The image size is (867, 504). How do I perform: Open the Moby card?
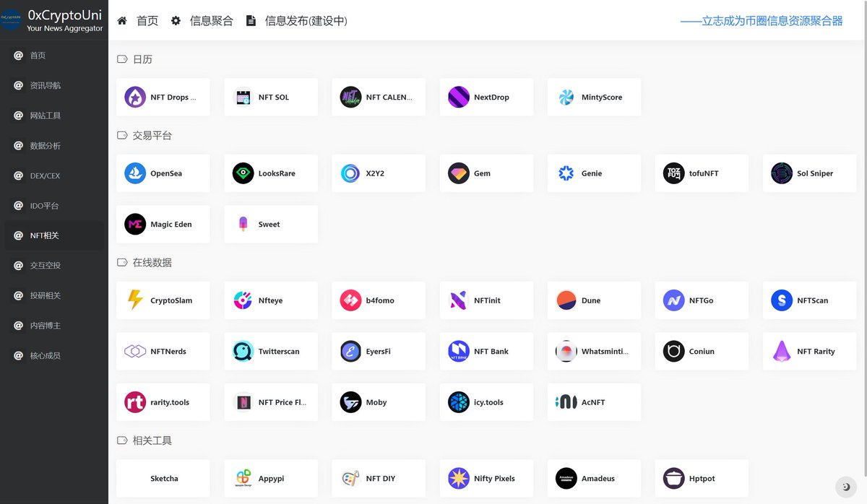(x=379, y=402)
